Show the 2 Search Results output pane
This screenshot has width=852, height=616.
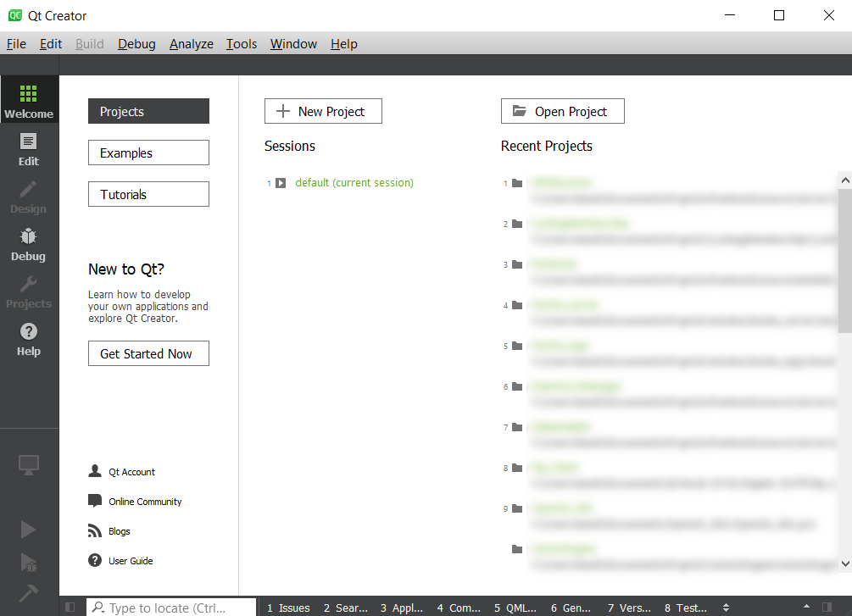click(346, 608)
